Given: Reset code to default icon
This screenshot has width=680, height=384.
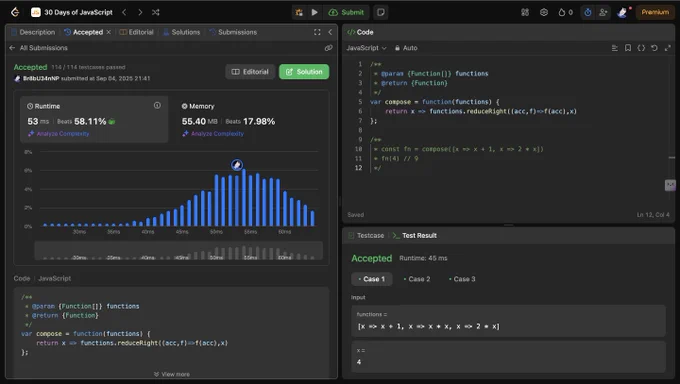Looking at the screenshot, I should coord(654,48).
